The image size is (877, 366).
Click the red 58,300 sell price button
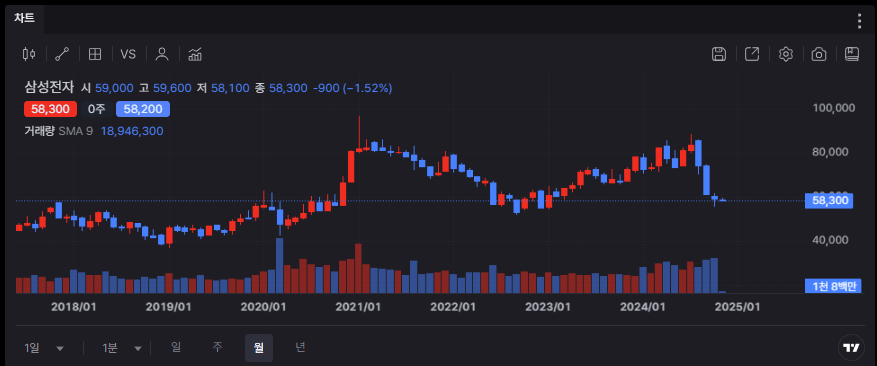pyautogui.click(x=49, y=109)
